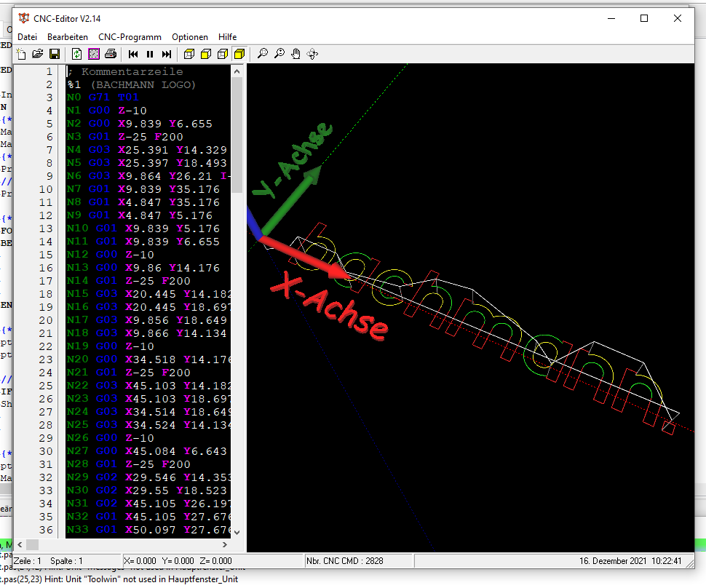Select the side-face cube view
This screenshot has width=706, height=588.
pos(223,54)
